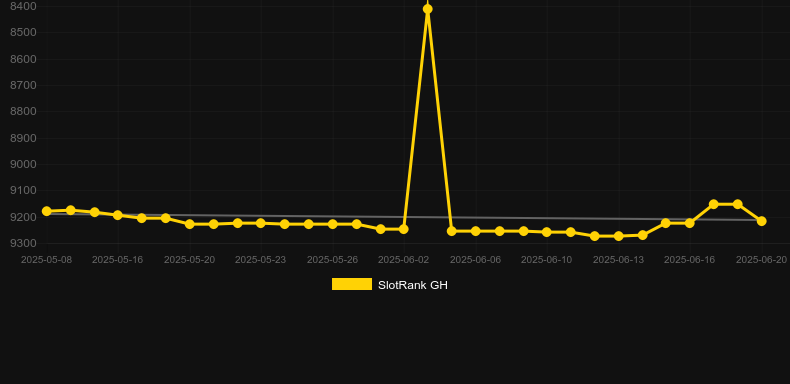Click the data point above the 2025-06-02 label
This screenshot has width=790, height=384.
(404, 229)
